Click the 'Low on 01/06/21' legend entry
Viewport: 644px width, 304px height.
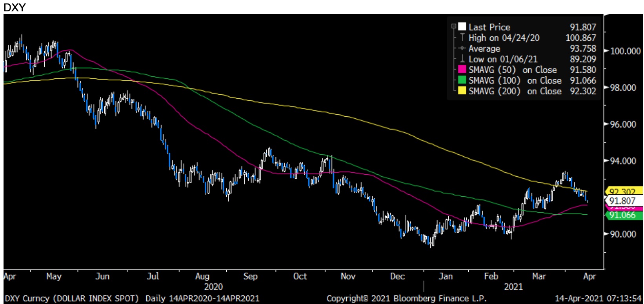503,59
